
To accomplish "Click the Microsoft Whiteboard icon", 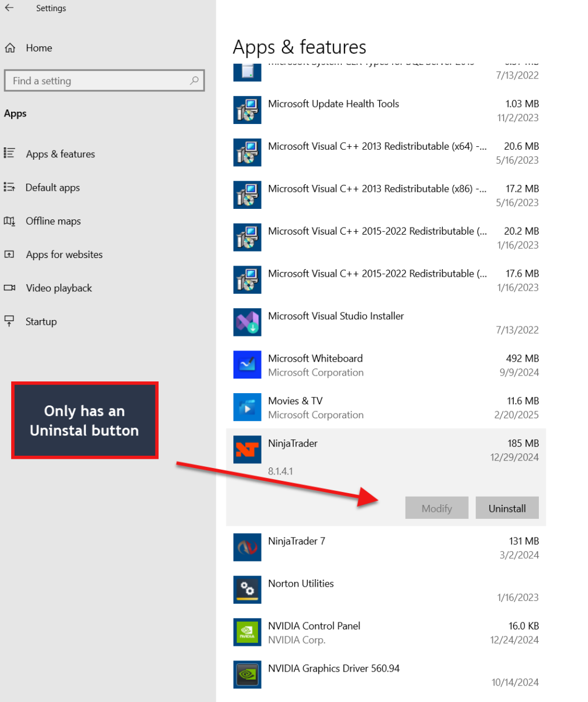I will click(247, 364).
